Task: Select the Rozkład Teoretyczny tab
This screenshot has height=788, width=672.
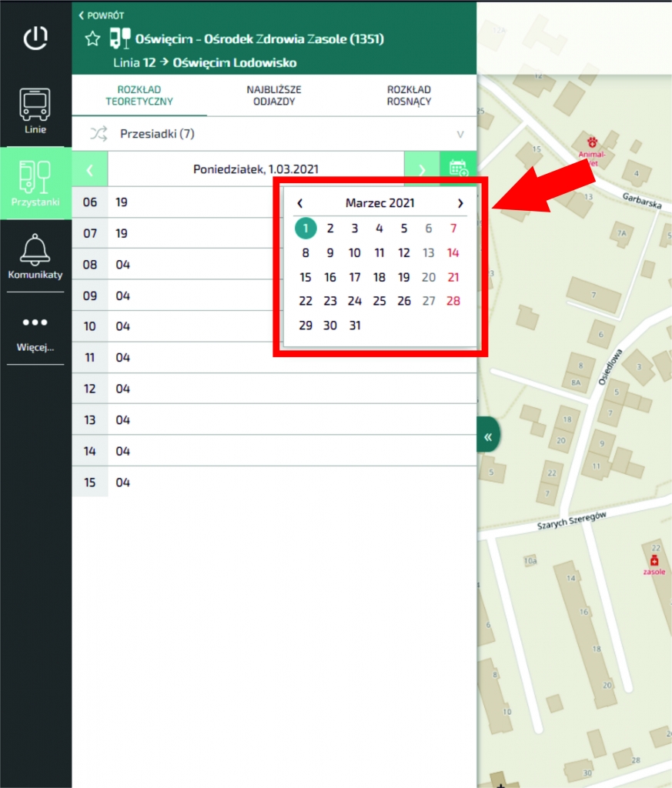Action: coord(139,95)
